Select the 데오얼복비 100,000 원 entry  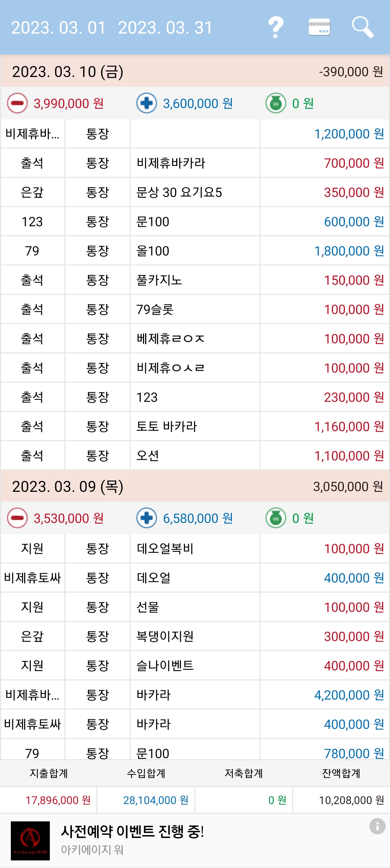pos(195,549)
